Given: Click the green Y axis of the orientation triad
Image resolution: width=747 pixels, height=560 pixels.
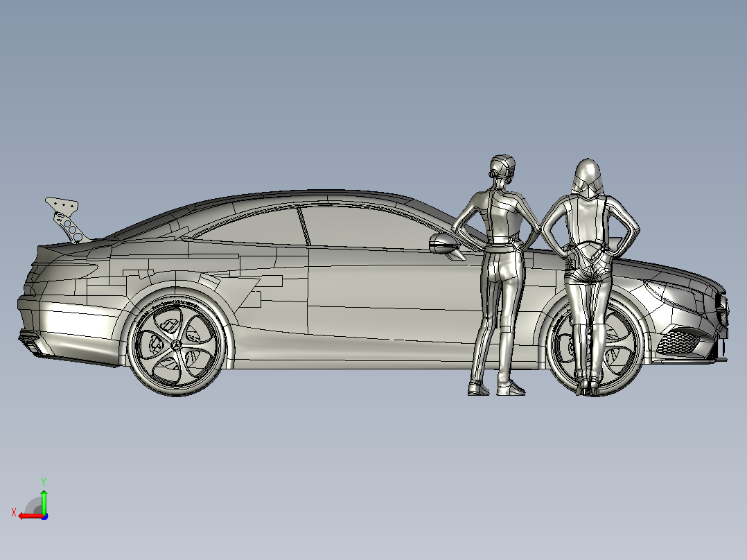Looking at the screenshot, I should coord(44,502).
